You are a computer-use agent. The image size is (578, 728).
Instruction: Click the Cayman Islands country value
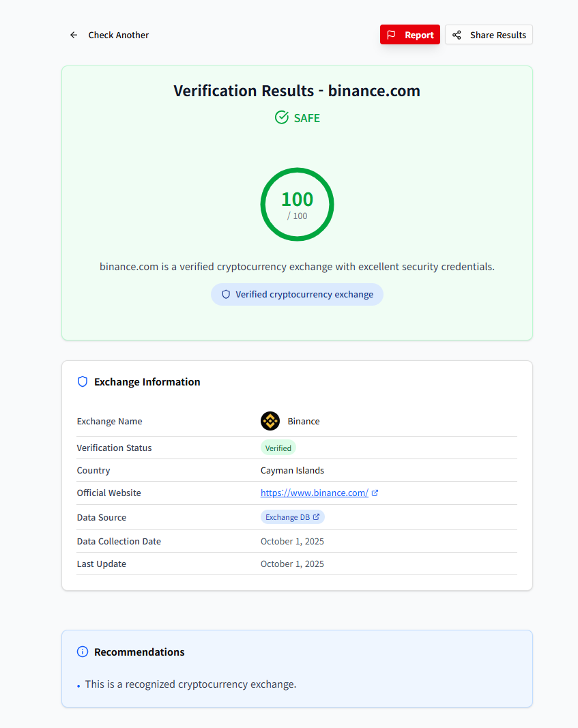coord(293,470)
